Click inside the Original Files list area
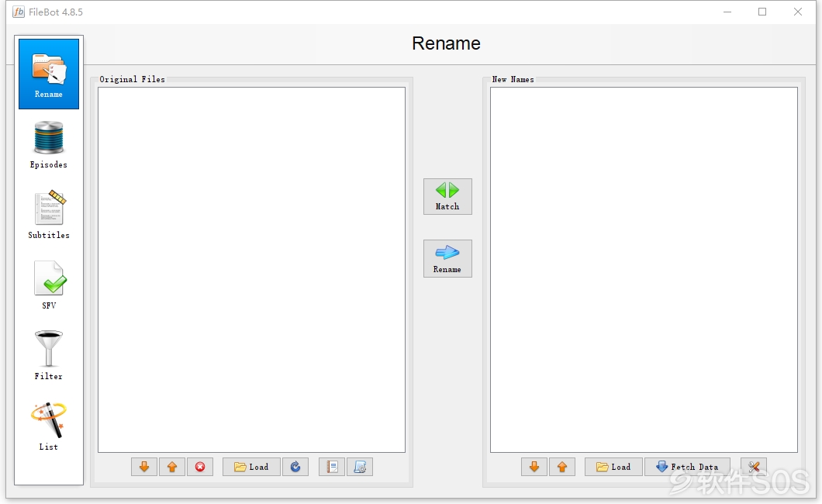 [x=251, y=270]
